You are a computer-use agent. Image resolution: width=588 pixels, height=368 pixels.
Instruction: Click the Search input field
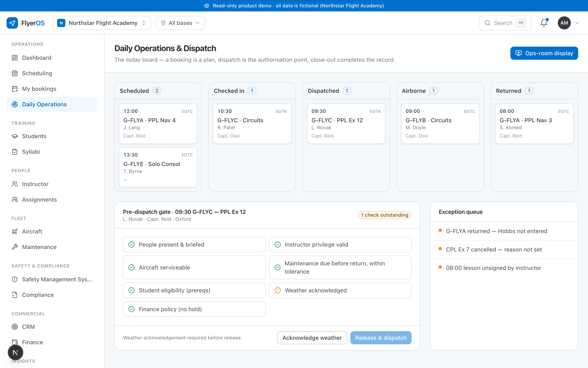[505, 23]
